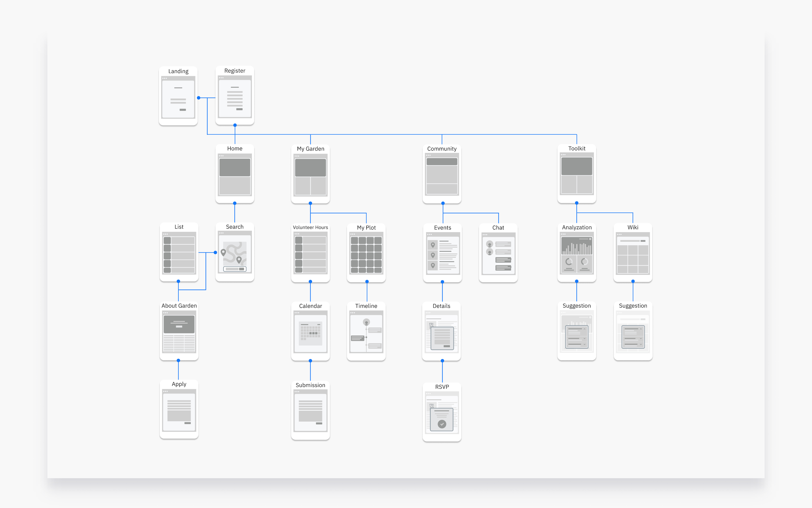
Task: Click the Suggestion wireframe under Analyzation
Action: point(577,332)
